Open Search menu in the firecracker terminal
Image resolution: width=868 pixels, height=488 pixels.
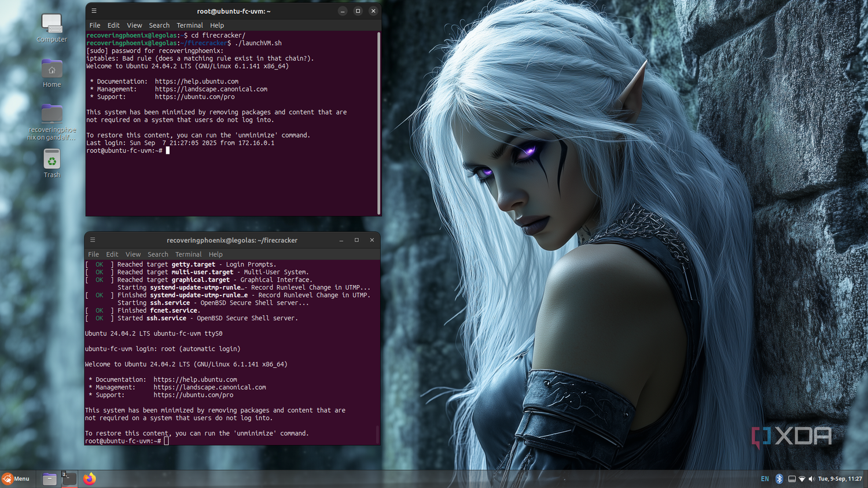(x=158, y=254)
